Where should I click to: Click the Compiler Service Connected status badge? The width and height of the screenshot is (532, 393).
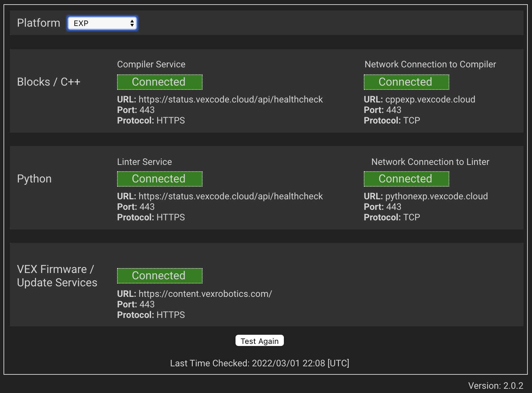click(x=159, y=82)
